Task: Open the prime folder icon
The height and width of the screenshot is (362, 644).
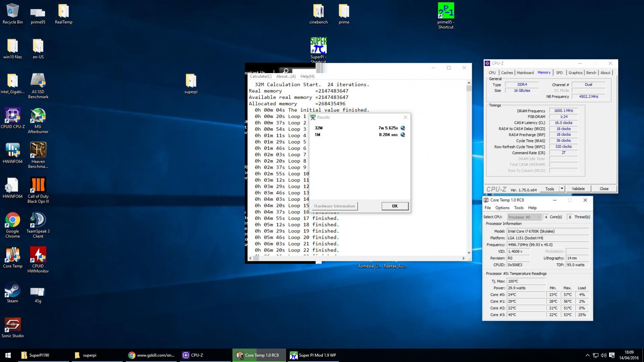Action: coord(343,14)
